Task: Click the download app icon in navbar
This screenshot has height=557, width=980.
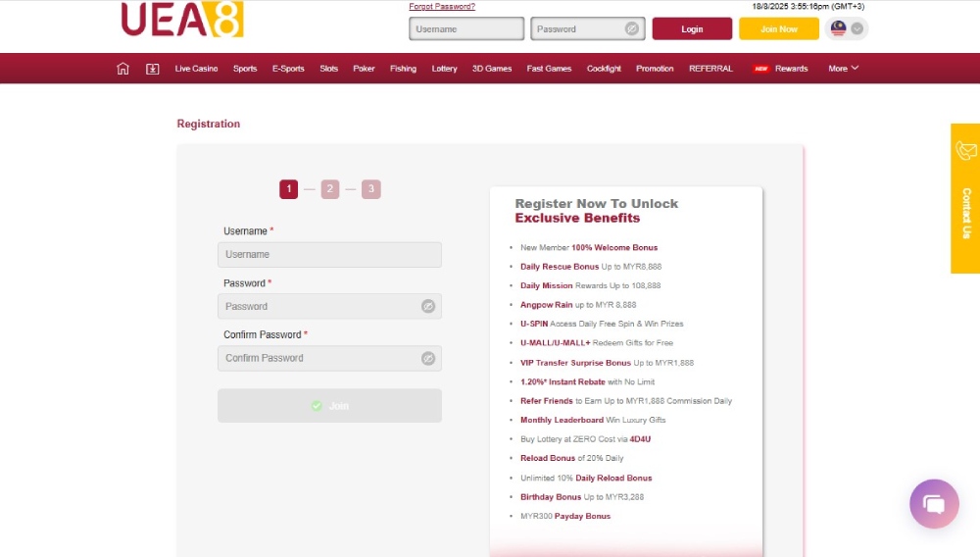Action: (153, 69)
